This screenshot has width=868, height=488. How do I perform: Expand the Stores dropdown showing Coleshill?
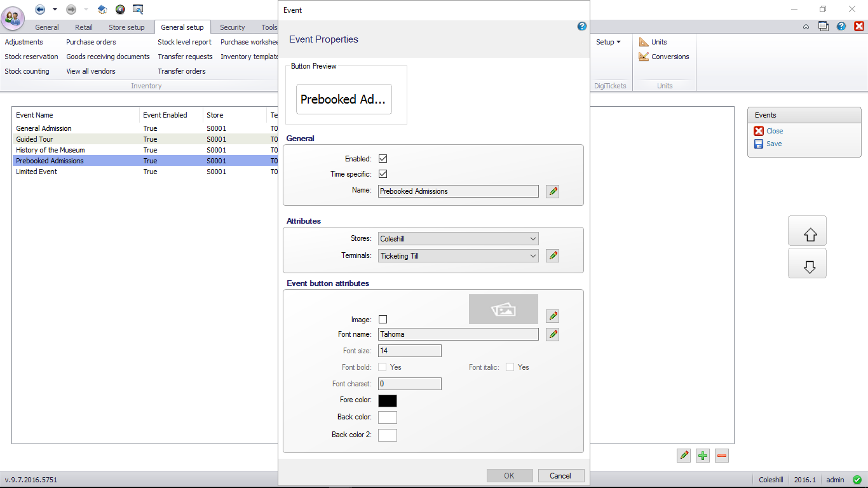click(x=458, y=239)
